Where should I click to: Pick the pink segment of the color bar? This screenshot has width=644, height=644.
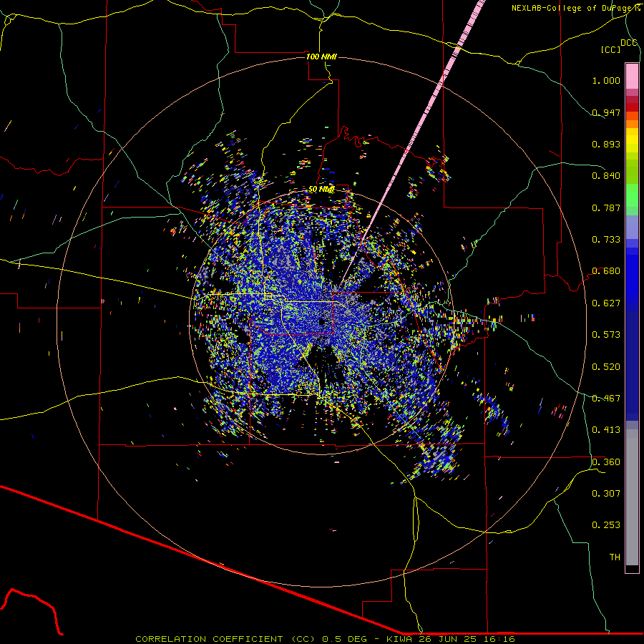(x=632, y=76)
